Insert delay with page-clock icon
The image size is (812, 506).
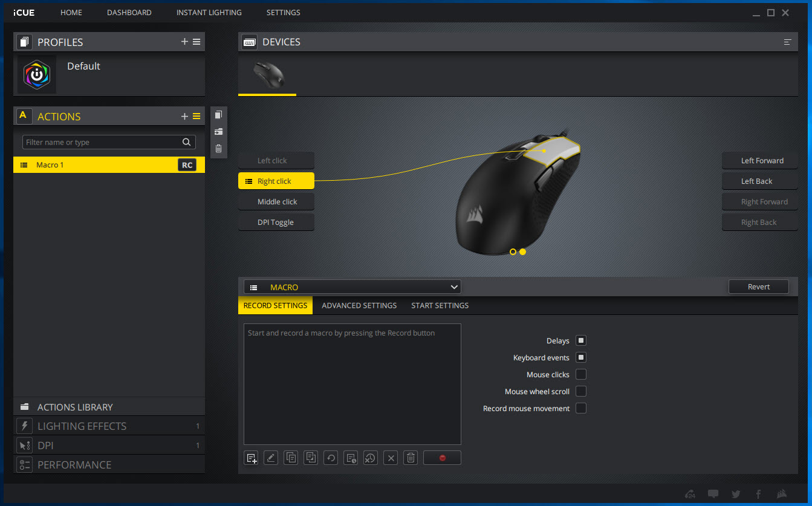click(351, 458)
